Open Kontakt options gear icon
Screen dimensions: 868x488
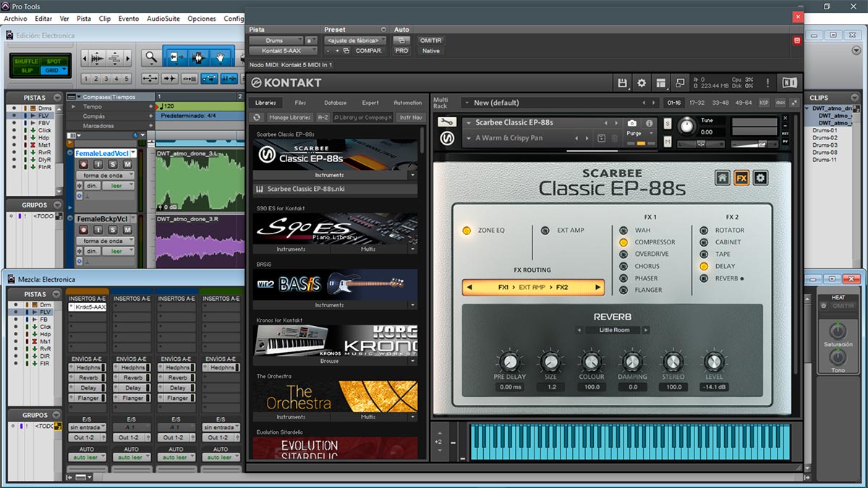(642, 83)
